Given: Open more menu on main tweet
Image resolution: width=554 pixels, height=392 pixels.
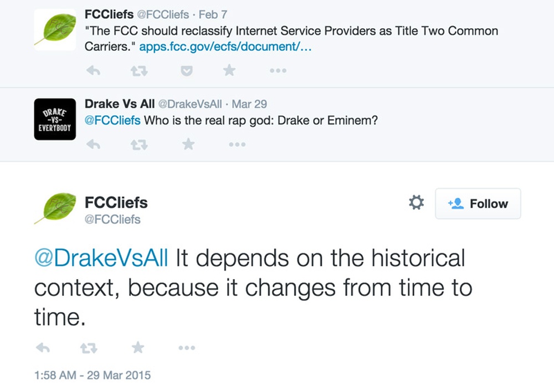Looking at the screenshot, I should pos(187,348).
